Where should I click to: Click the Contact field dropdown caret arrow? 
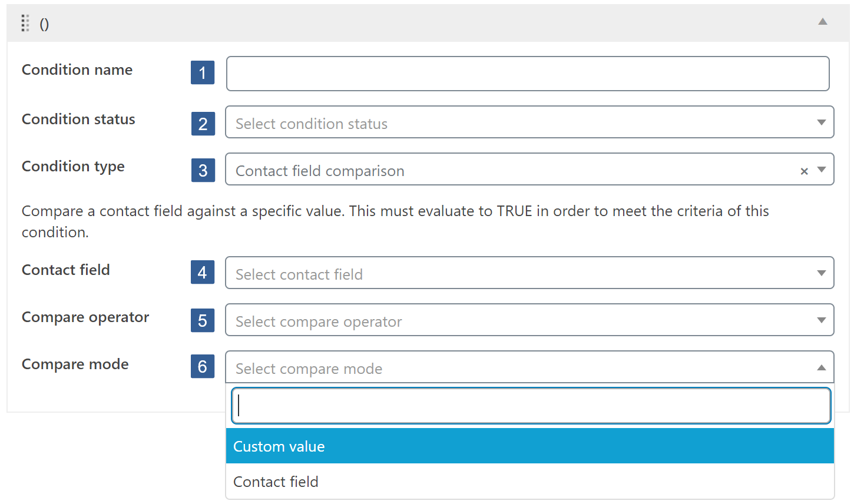click(x=822, y=273)
